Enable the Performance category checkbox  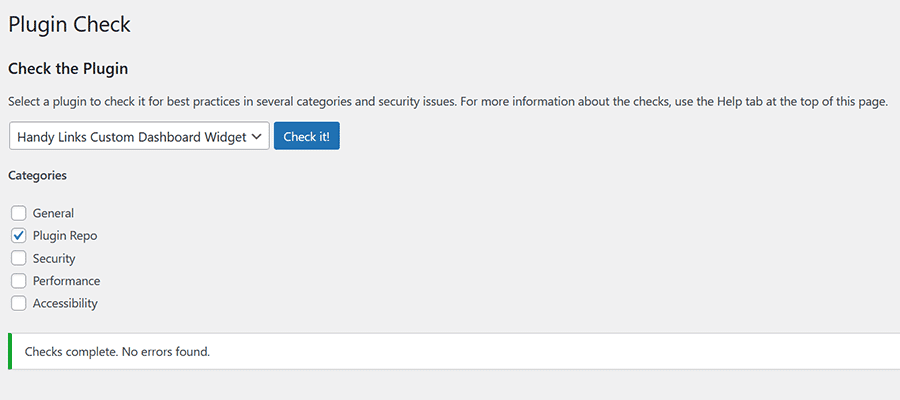coord(19,281)
